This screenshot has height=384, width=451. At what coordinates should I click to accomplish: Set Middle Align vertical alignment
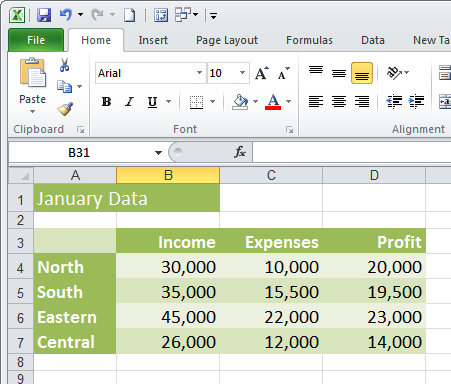(x=339, y=73)
